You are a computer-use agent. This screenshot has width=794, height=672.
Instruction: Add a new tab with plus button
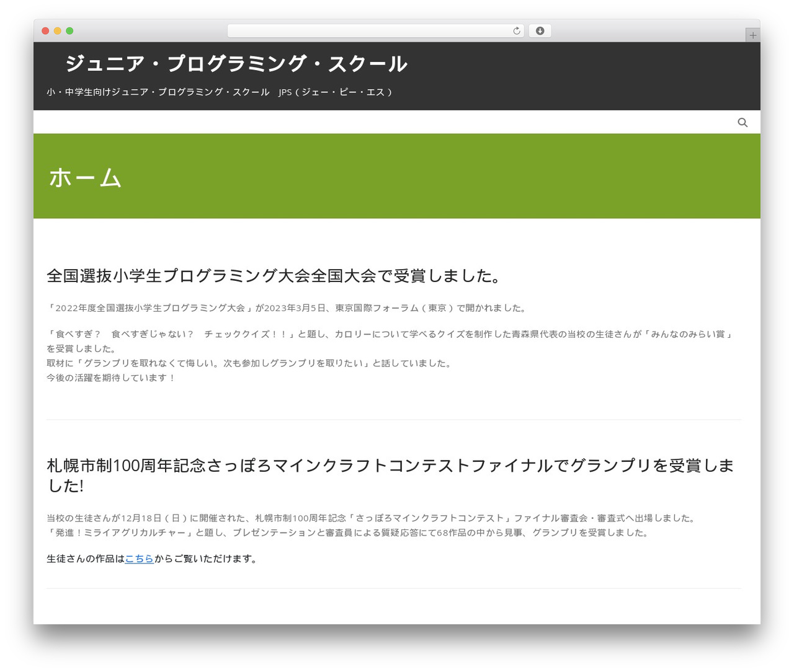(x=753, y=35)
